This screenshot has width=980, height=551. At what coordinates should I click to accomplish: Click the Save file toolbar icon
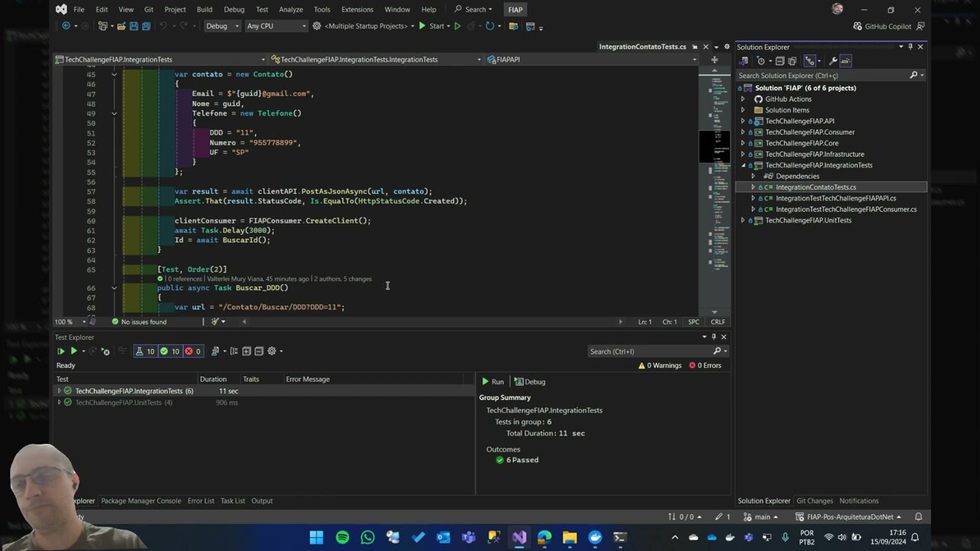pos(134,26)
